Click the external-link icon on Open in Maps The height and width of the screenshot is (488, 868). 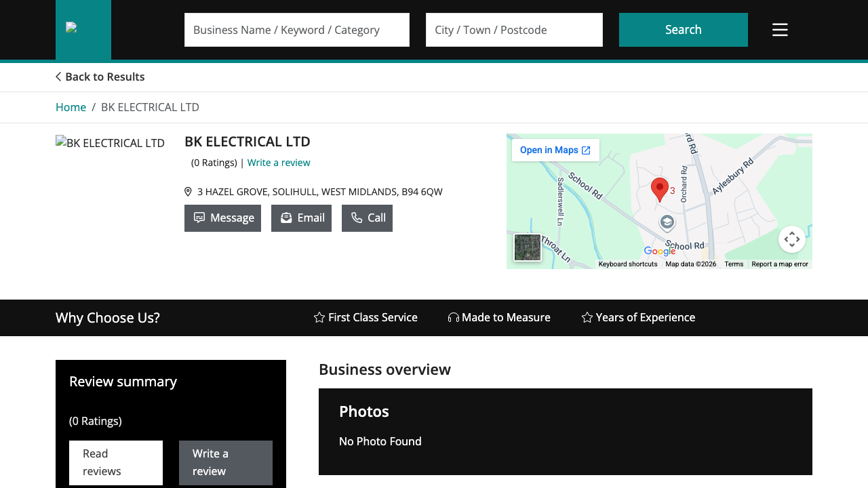[x=585, y=150]
